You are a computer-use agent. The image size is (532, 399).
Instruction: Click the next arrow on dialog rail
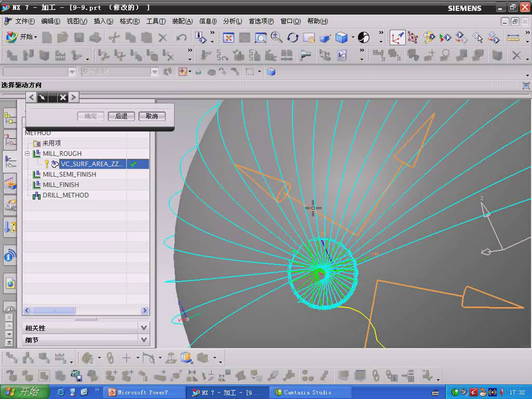click(x=74, y=98)
